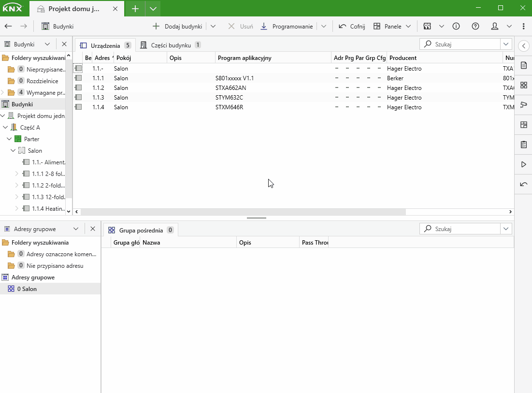Click the Szukaj field in devices panel
Viewport: 532px width, 393px height.
coord(461,44)
